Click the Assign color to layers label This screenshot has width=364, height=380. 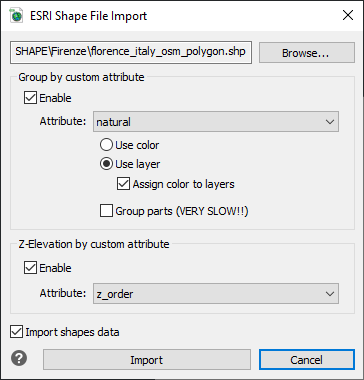tap(183, 184)
